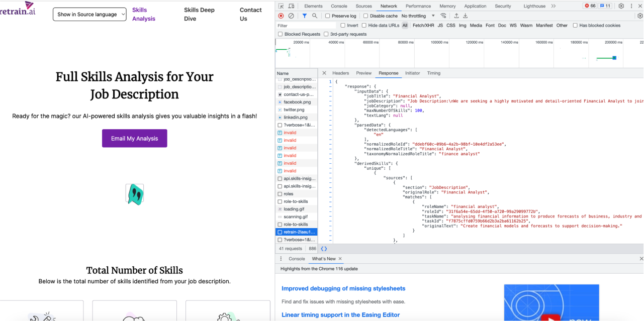Switch to the Headers tab
644x321 pixels.
340,73
